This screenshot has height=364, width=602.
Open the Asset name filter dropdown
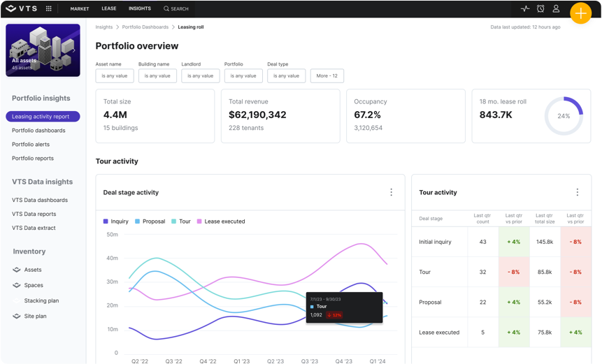point(115,75)
